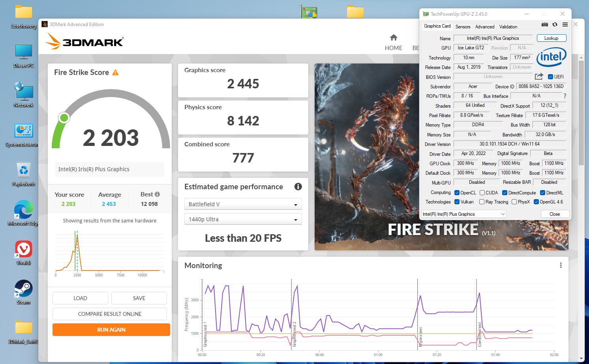Click the score gauge green indicator
The image size is (589, 364).
[x=64, y=118]
